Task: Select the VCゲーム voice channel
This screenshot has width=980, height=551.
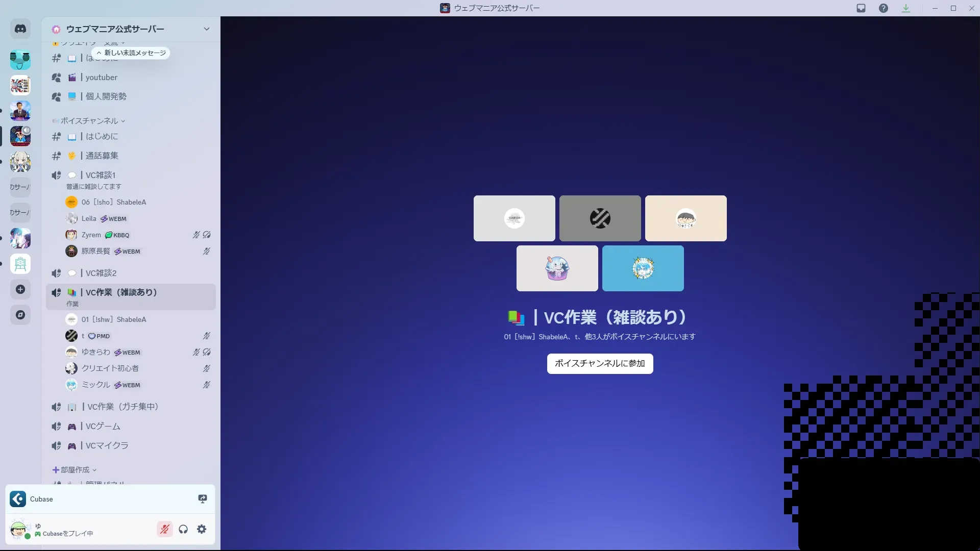Action: pos(103,426)
